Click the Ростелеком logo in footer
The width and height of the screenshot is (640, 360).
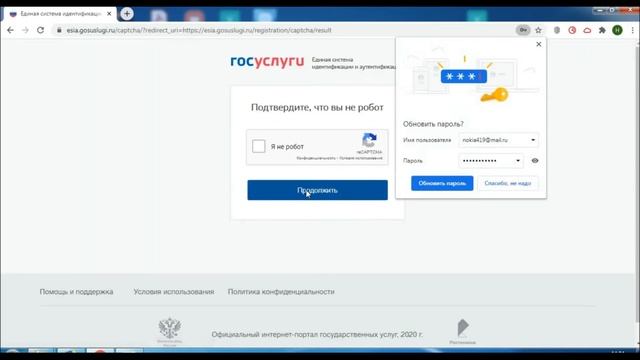[x=462, y=331]
